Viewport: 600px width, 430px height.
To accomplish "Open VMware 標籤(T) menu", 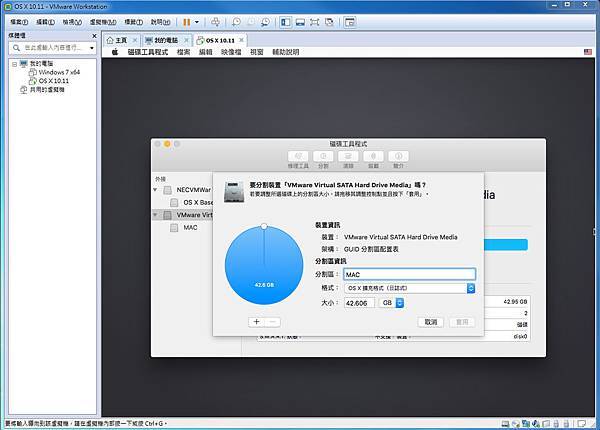I will (x=134, y=22).
